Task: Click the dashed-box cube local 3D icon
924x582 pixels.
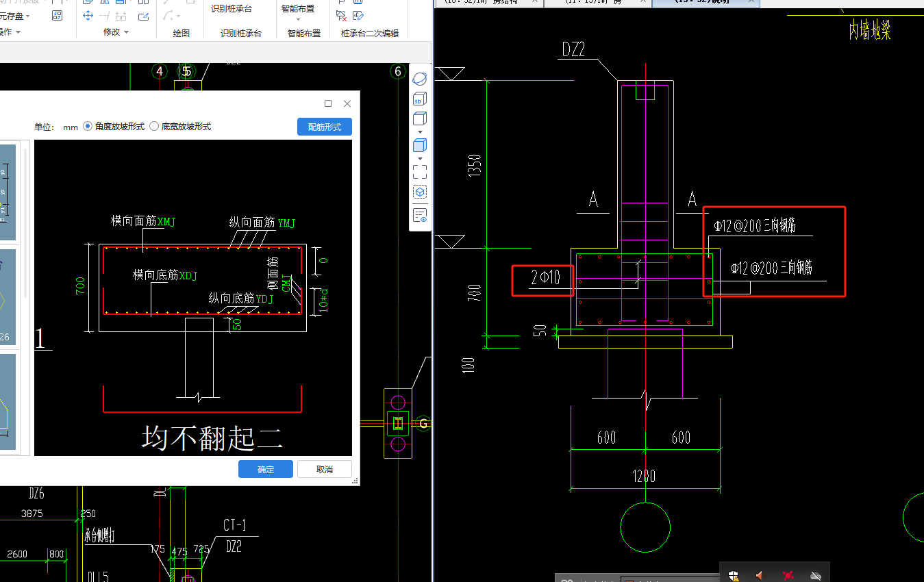Action: point(420,192)
